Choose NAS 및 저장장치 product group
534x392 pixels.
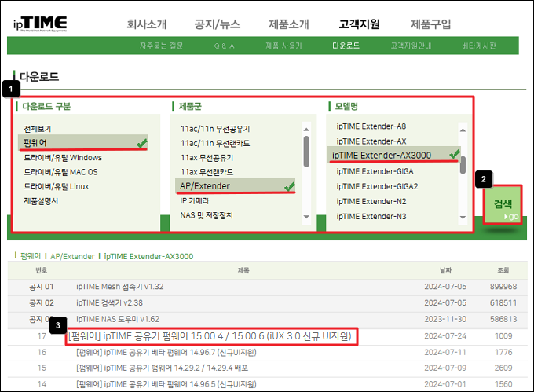(x=207, y=215)
